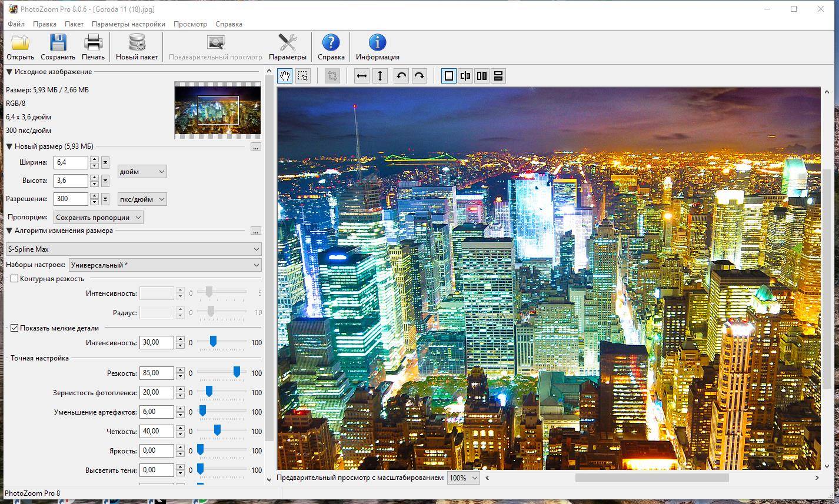Click the Высота input field
This screenshot has width=839, height=504.
coord(71,181)
